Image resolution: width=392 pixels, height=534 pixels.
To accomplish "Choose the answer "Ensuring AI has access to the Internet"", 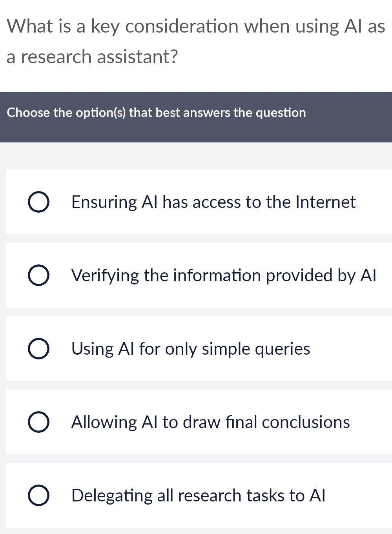I will point(213,202).
